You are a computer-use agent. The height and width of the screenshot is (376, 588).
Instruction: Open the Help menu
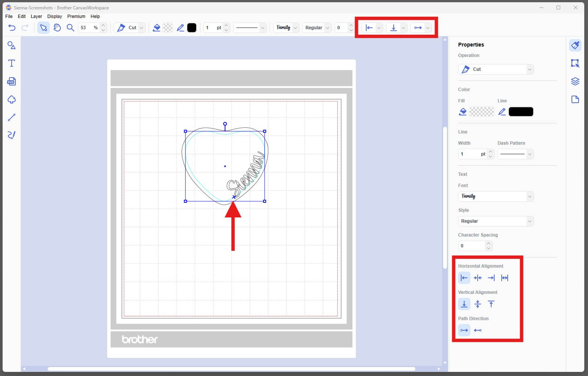pos(95,16)
